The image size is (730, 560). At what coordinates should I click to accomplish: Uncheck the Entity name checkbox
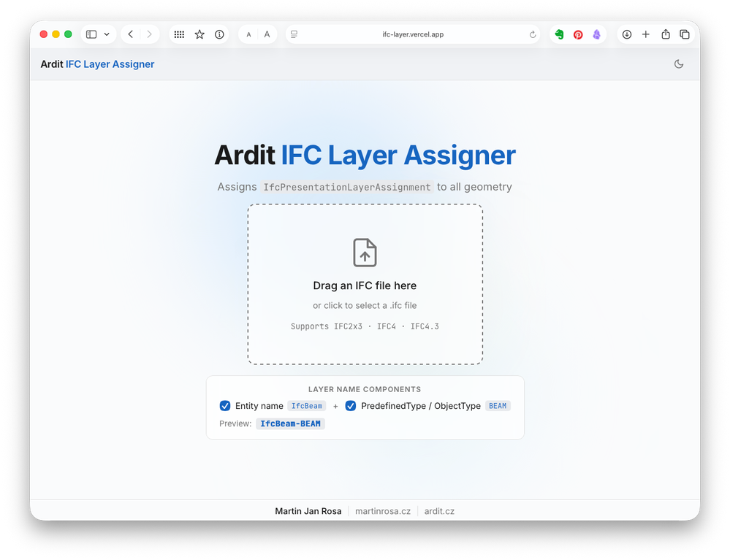(x=225, y=406)
